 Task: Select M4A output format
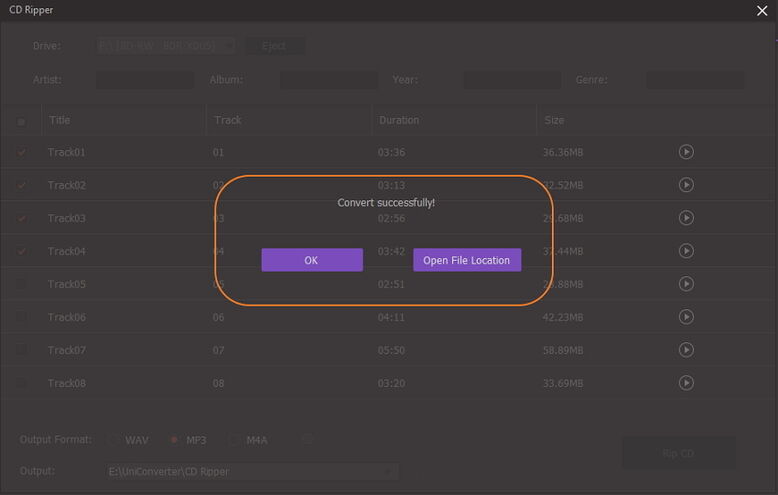(x=234, y=440)
